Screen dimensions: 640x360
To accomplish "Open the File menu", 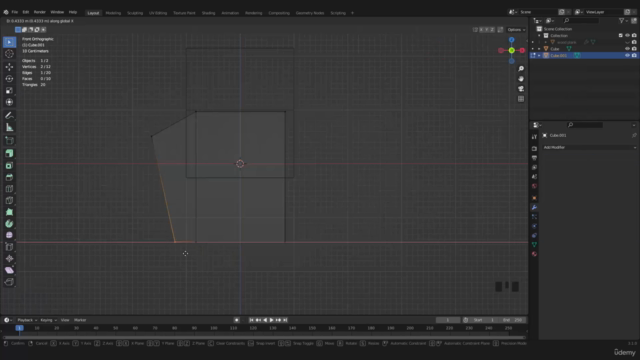I will [x=15, y=12].
